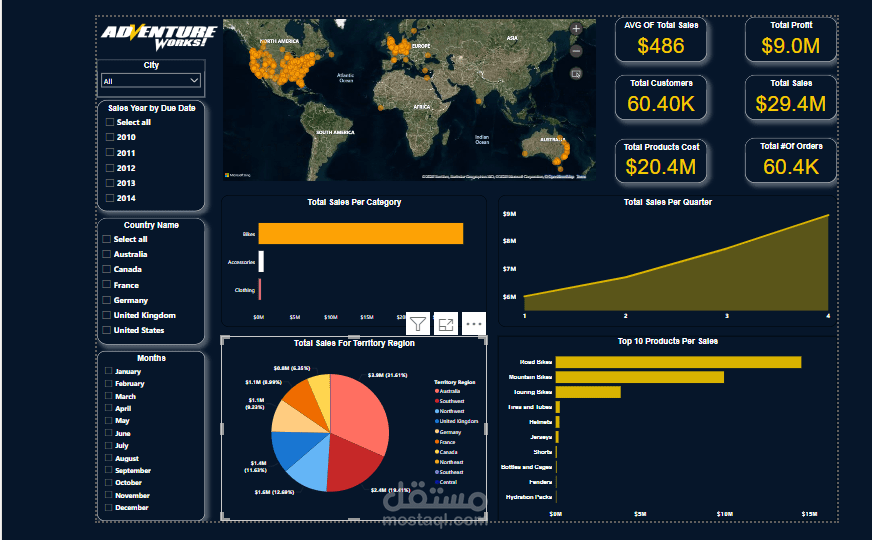Open focus mode for the territory pie chart

coord(446,324)
